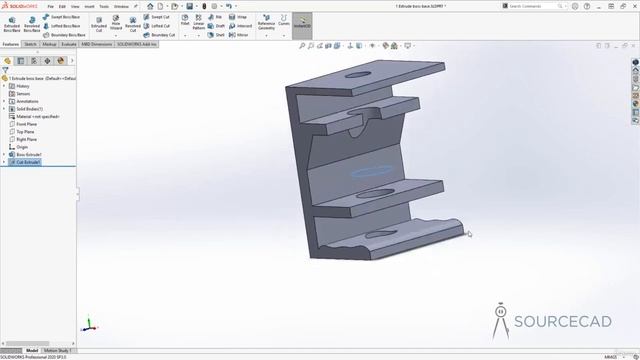The image size is (640, 360).
Task: Choose the Lofted Cut tool
Action: (x=156, y=26)
